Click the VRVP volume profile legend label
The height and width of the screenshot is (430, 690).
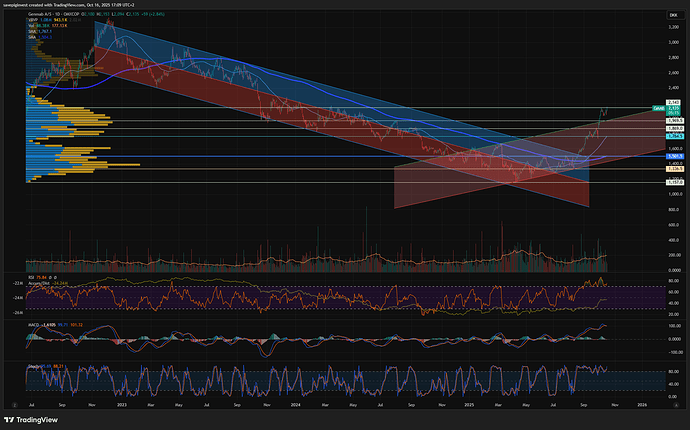click(34, 22)
